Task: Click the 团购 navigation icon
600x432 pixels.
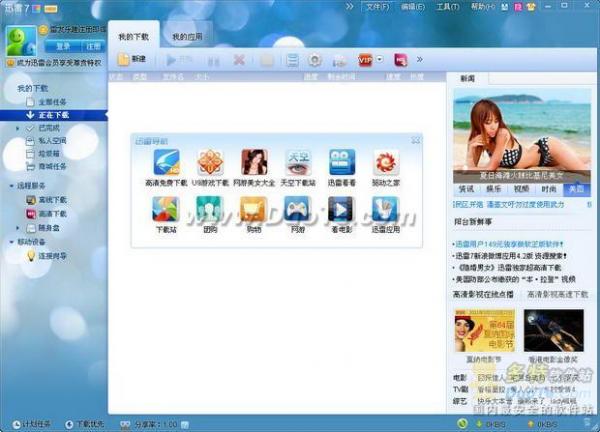Action: [x=210, y=209]
